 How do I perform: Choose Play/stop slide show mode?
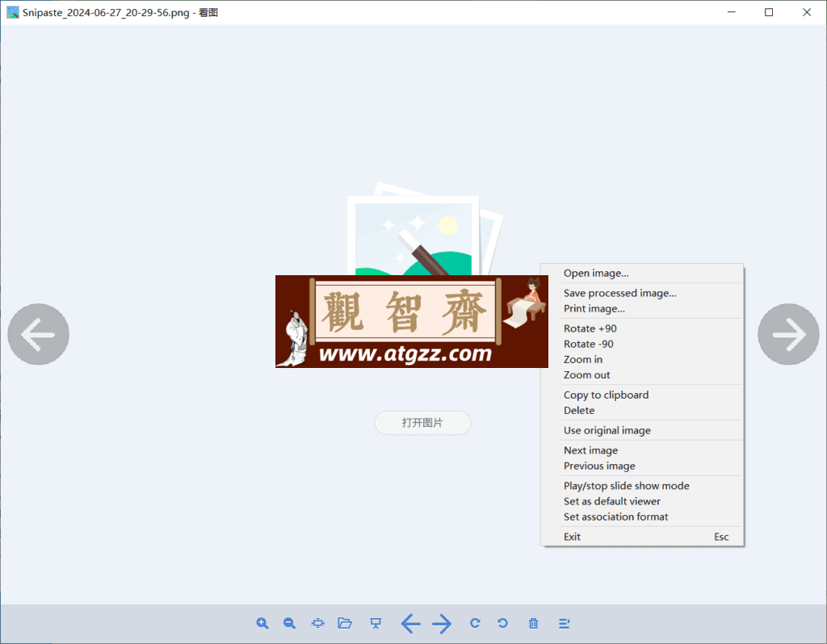(642, 485)
